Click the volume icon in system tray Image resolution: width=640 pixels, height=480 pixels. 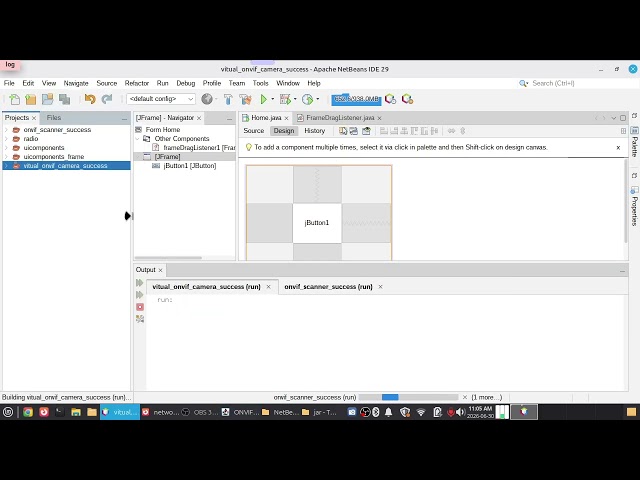(x=460, y=412)
